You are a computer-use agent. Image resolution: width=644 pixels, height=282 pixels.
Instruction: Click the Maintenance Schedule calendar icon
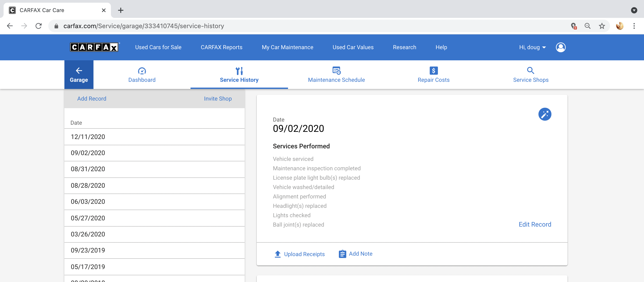(x=336, y=70)
